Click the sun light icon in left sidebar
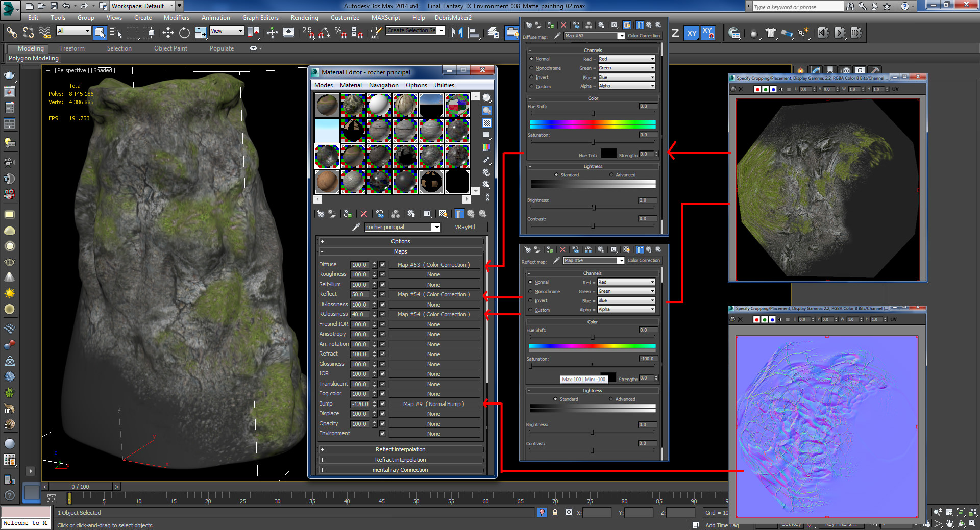Viewport: 980px width, 530px height. (9, 293)
